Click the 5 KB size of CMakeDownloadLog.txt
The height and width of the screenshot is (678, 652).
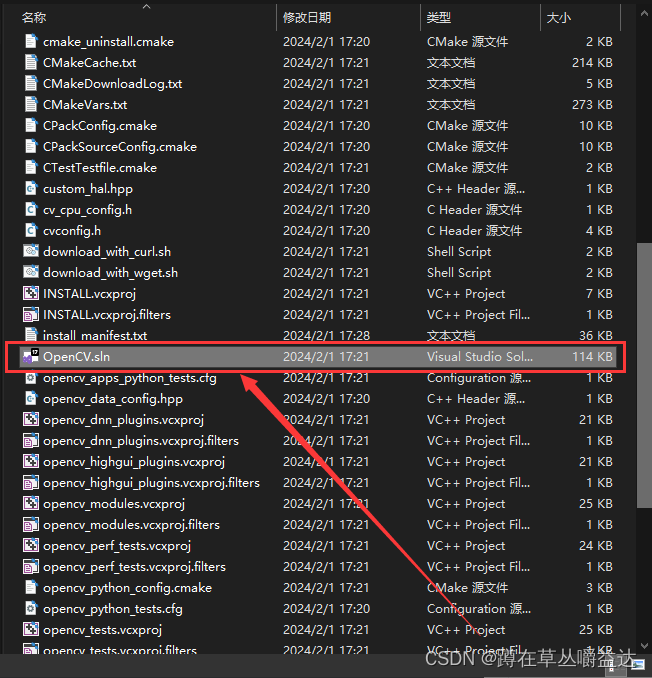[599, 83]
